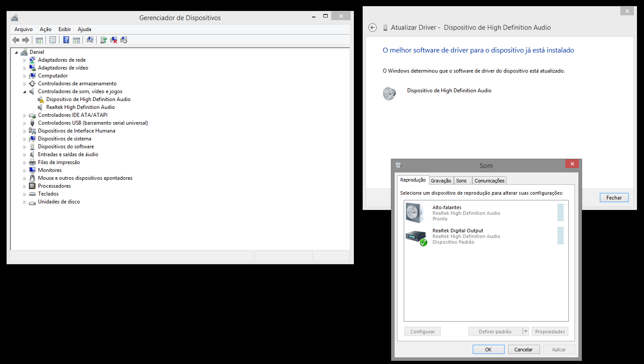Viewport: 644px width, 364px height.
Task: Click speaker icon in Atualizar Driver window
Action: 389,93
